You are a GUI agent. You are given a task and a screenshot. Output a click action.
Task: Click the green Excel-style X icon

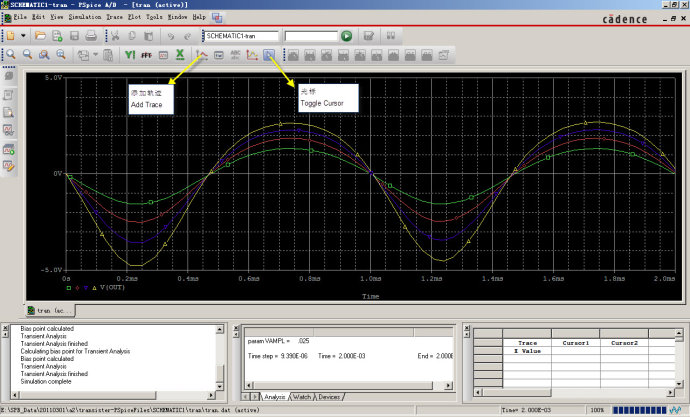pos(179,54)
